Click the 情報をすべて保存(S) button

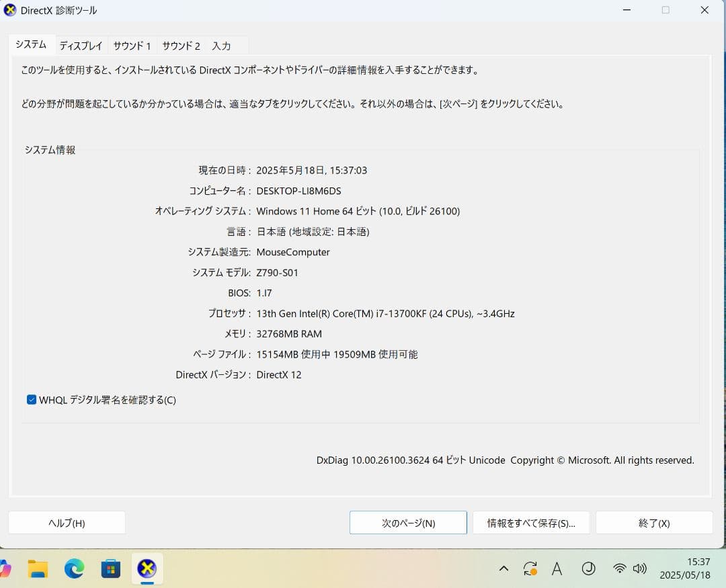(x=531, y=522)
